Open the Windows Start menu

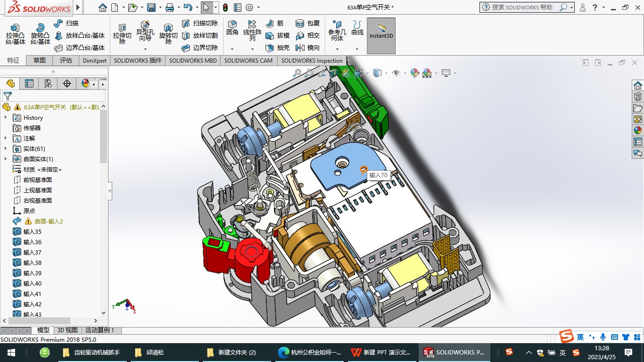(x=11, y=353)
